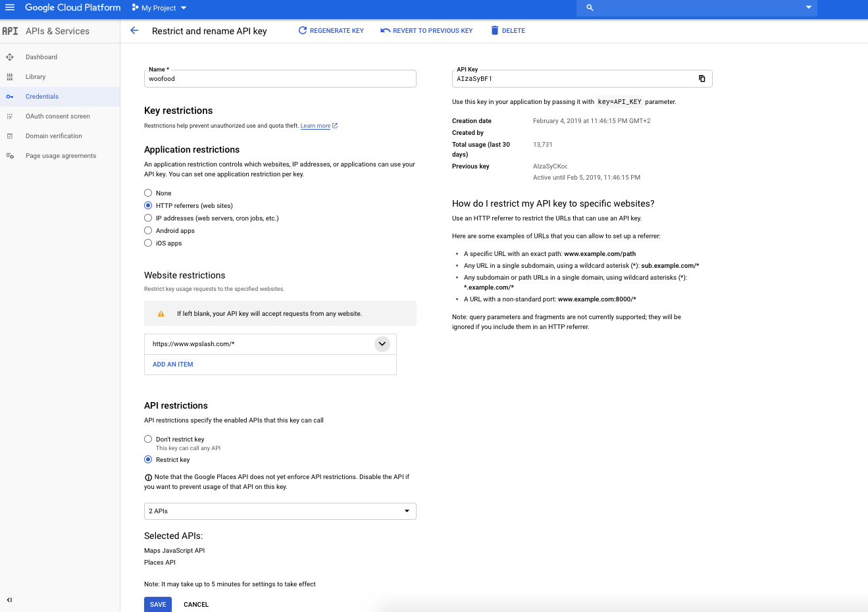Click the back arrow next to page title

pyautogui.click(x=134, y=30)
